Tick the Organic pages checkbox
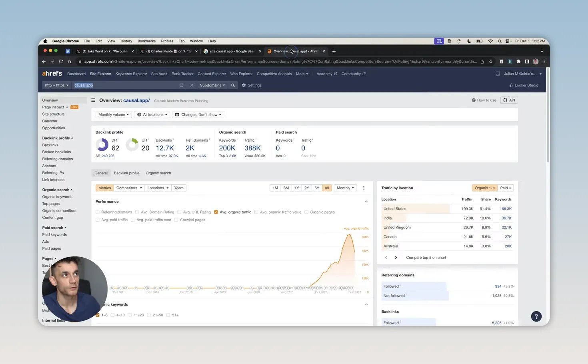The height and width of the screenshot is (364, 588). coord(306,212)
